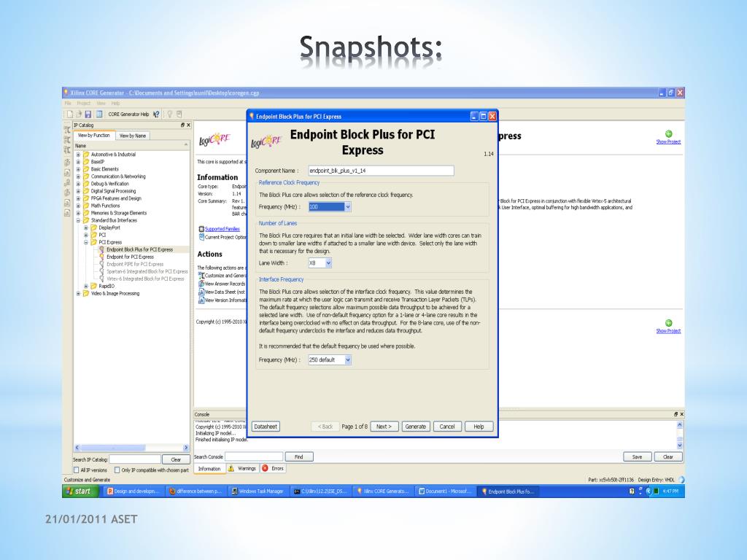This screenshot has height=560, width=747.
Task: Toggle Only IP compatible with chosen part
Action: (x=117, y=470)
